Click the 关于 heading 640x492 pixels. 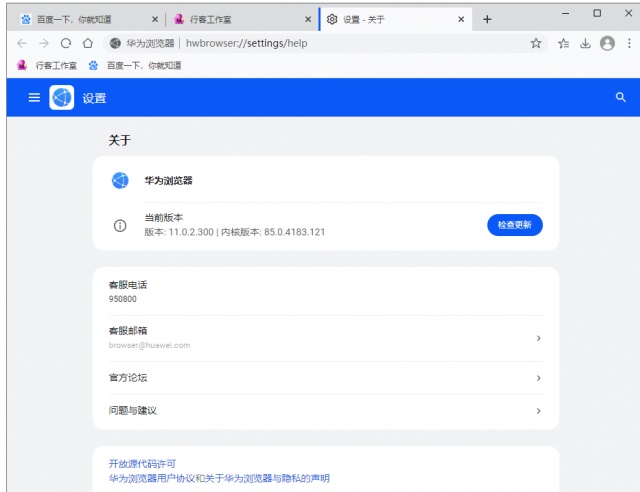tap(120, 140)
